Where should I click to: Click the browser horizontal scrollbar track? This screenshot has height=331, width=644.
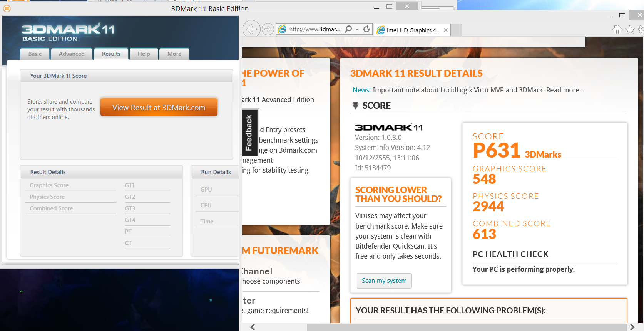pyautogui.click(x=467, y=327)
